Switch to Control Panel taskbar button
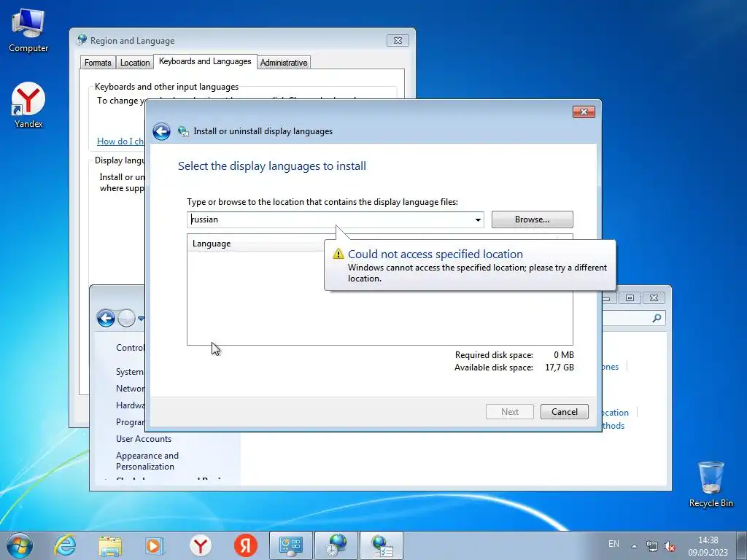 tap(291, 545)
